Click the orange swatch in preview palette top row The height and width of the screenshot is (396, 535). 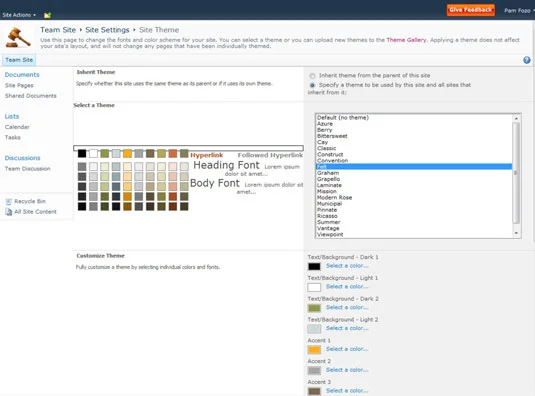(x=127, y=153)
